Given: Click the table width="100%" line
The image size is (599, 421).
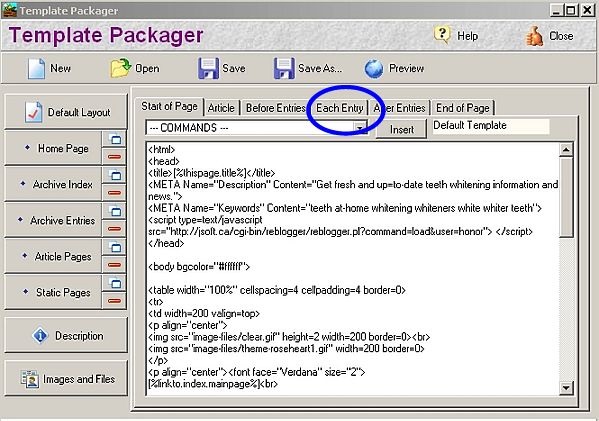Looking at the screenshot, I should (x=277, y=290).
